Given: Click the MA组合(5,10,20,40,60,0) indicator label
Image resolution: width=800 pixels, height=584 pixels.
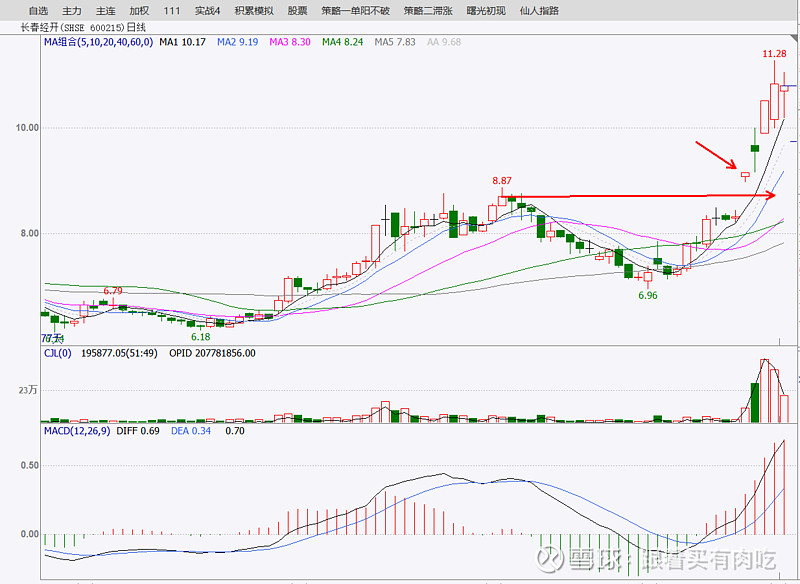Looking at the screenshot, I should coord(98,42).
